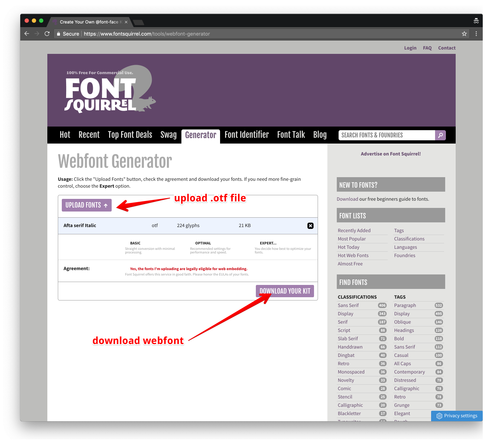The width and height of the screenshot is (503, 448).
Task: Open the FAQ link
Action: click(427, 48)
